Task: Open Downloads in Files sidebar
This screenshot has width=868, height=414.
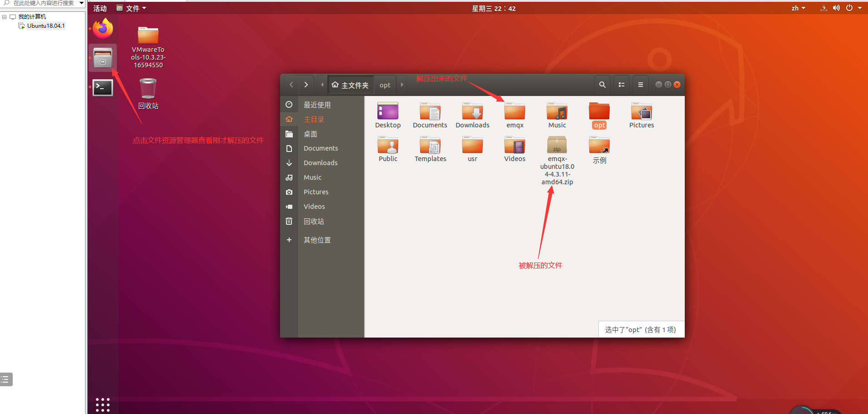Action: click(322, 163)
